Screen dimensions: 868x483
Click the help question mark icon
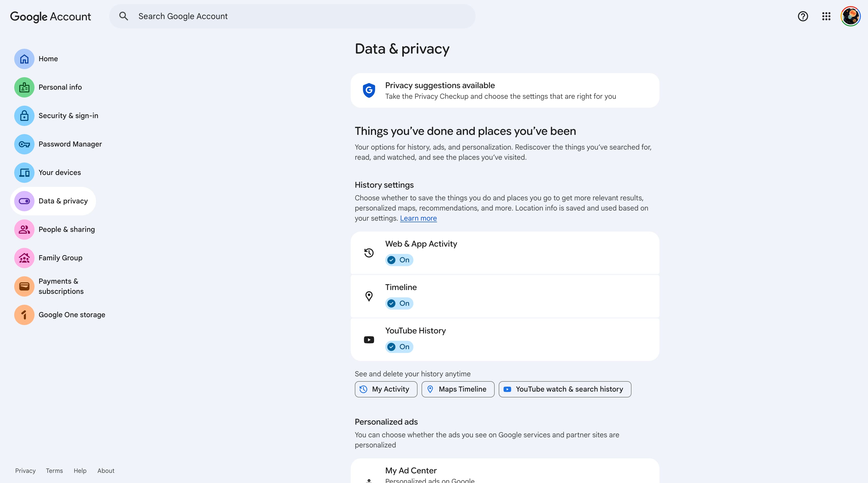(803, 16)
